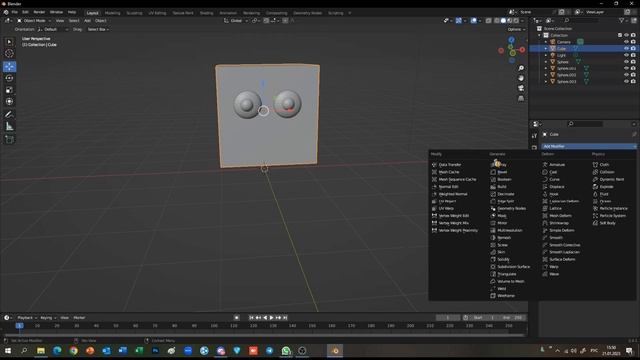Select the Annotate pencil tool

tap(9, 115)
